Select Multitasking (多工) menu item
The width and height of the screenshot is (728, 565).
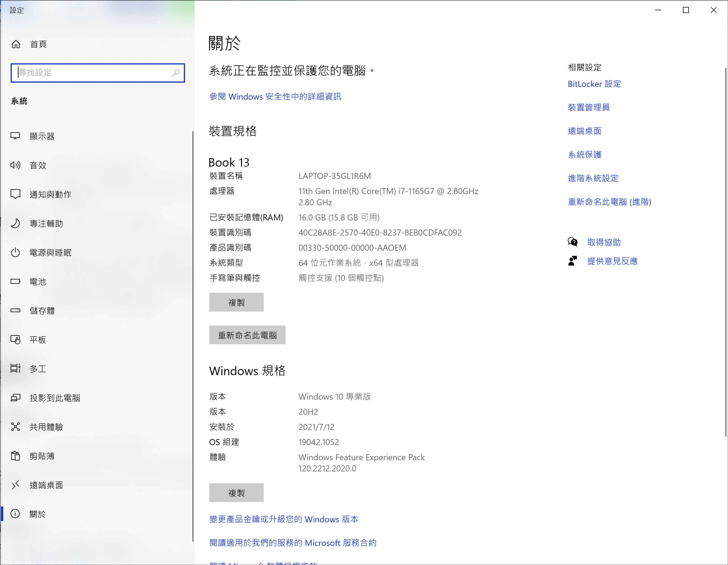38,369
